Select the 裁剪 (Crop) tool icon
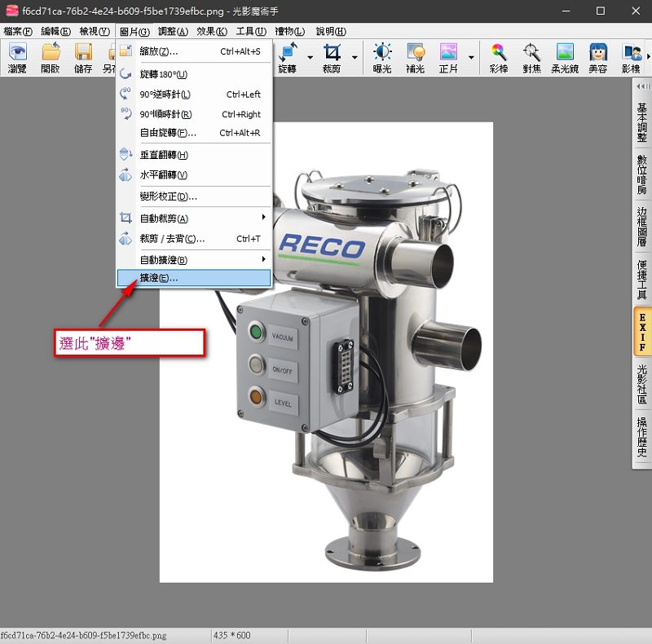 [332, 57]
